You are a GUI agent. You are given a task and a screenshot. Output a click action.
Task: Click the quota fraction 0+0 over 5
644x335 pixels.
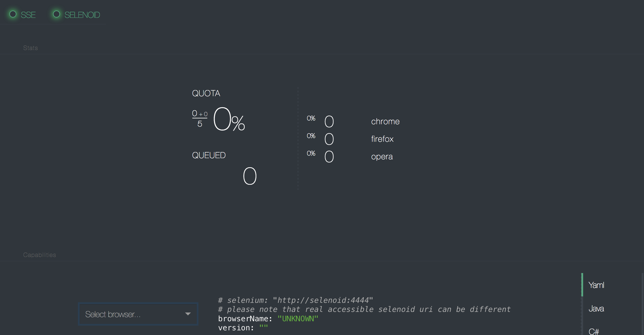pos(200,118)
